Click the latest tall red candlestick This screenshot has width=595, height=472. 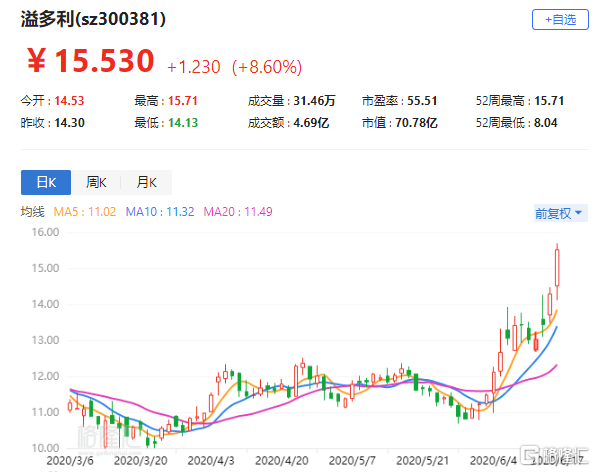[557, 267]
